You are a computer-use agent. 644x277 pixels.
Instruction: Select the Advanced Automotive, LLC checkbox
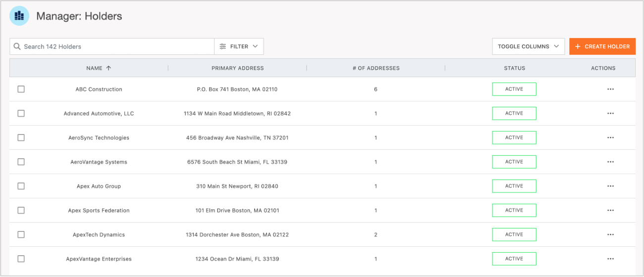[21, 113]
